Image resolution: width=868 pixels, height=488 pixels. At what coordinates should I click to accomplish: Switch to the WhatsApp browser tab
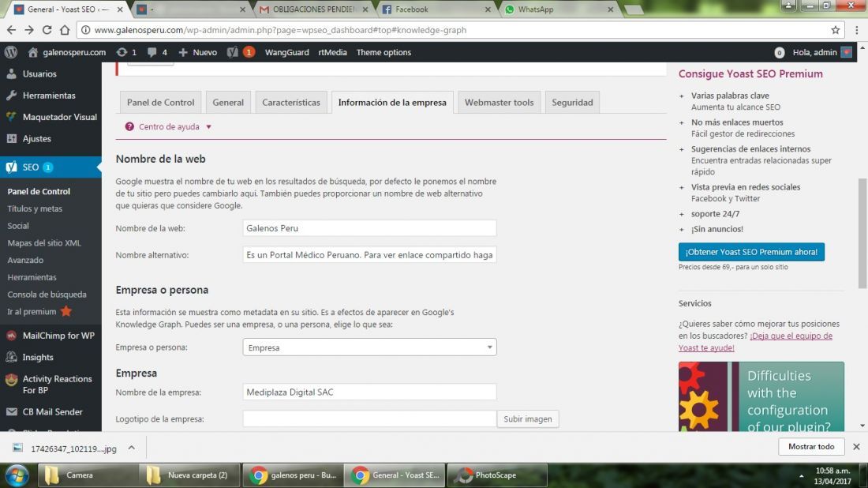click(560, 9)
